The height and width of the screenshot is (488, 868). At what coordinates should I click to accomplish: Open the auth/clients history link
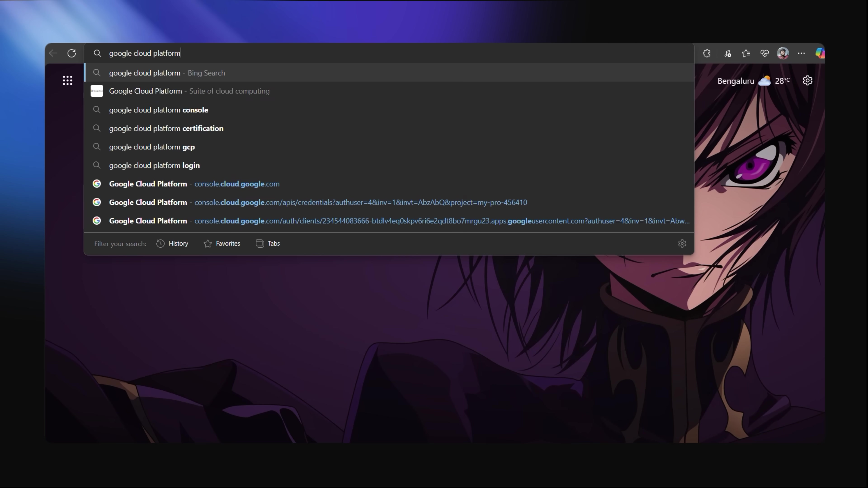pyautogui.click(x=389, y=221)
